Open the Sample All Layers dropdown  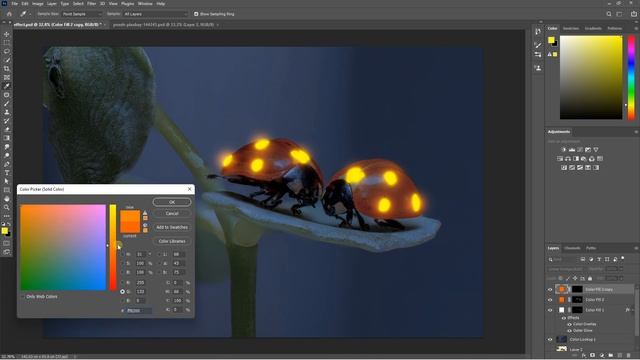pyautogui.click(x=155, y=14)
